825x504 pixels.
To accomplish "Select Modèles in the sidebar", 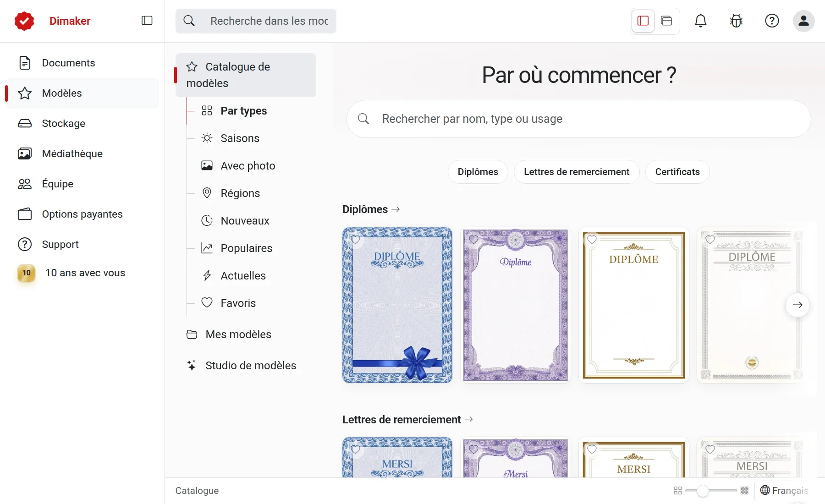I will click(x=82, y=93).
